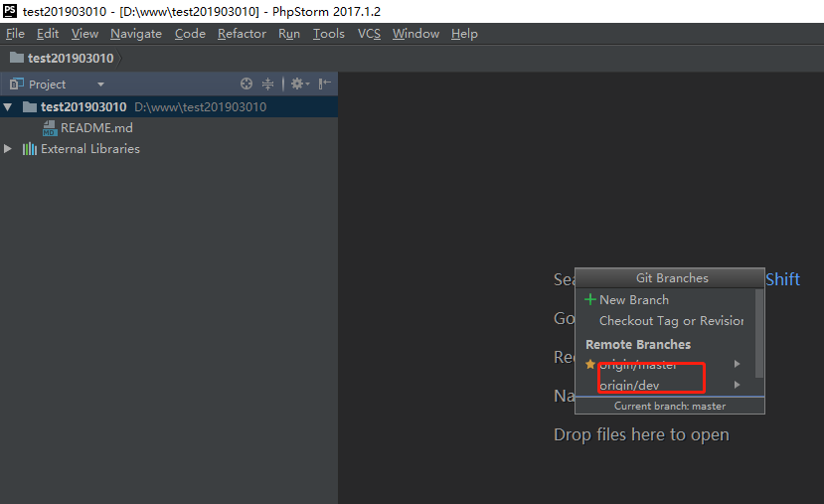
Task: Open the Edit menu
Action: point(48,34)
